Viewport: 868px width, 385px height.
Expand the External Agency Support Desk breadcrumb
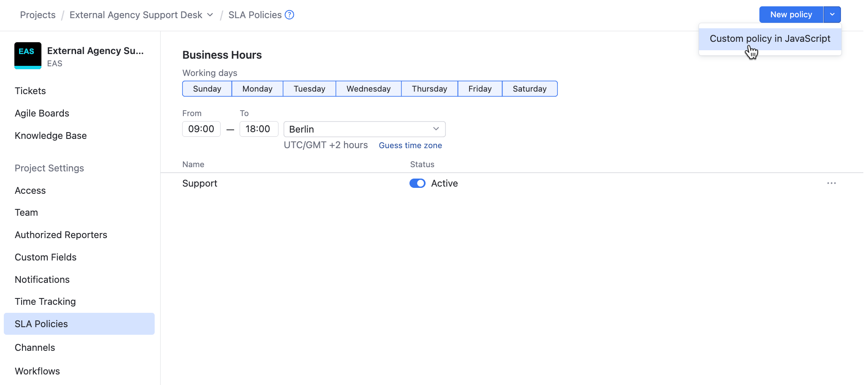tap(210, 14)
